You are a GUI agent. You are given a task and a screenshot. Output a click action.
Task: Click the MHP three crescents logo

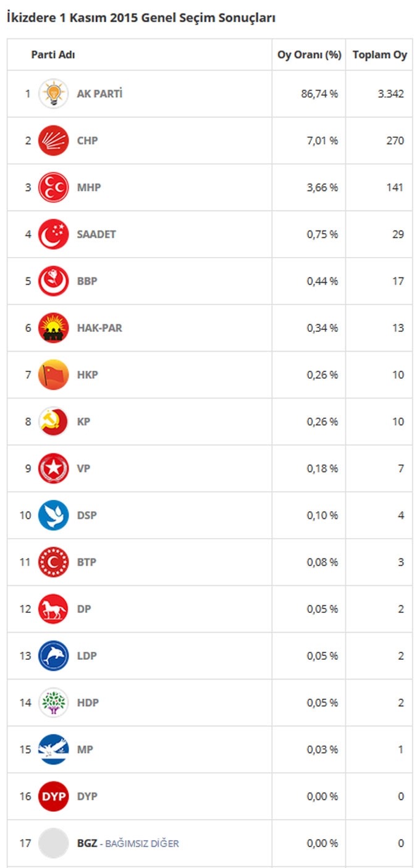[53, 188]
